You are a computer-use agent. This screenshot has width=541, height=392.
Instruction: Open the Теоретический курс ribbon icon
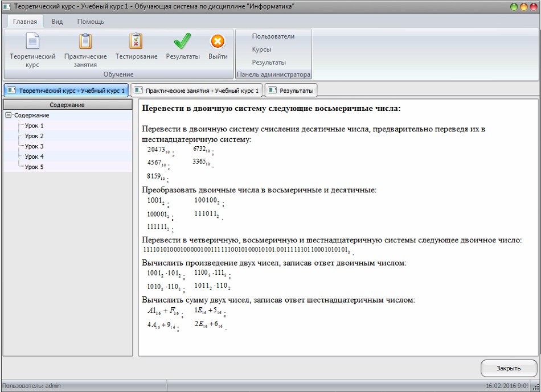[x=32, y=42]
